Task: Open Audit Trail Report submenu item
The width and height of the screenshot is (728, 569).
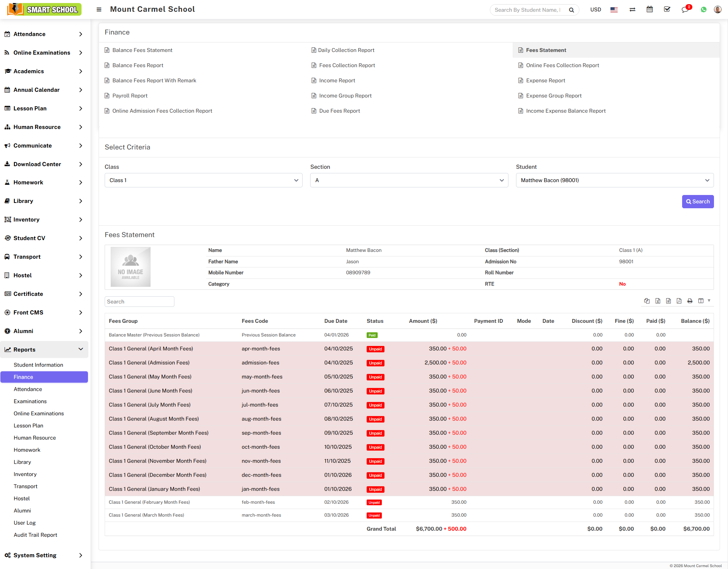Action: 35,535
